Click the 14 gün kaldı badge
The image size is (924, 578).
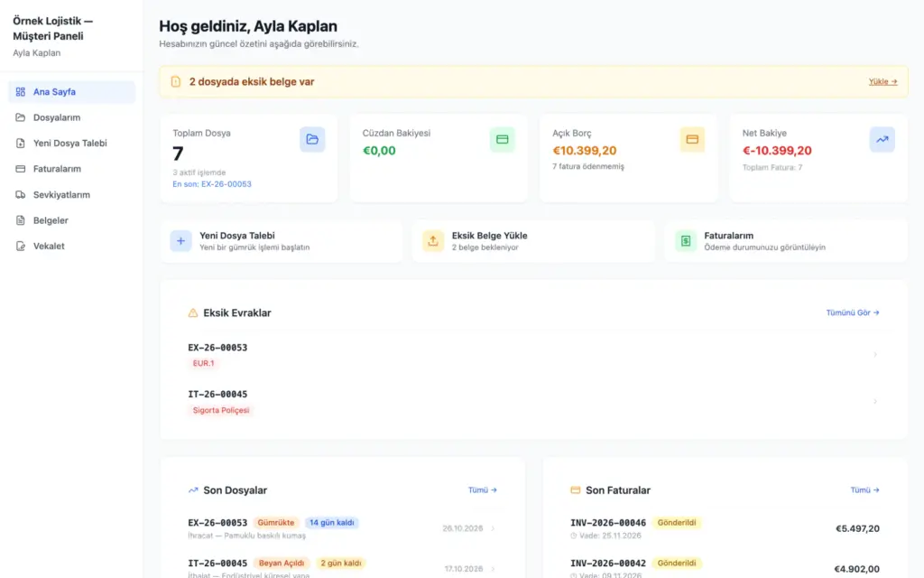[332, 523]
